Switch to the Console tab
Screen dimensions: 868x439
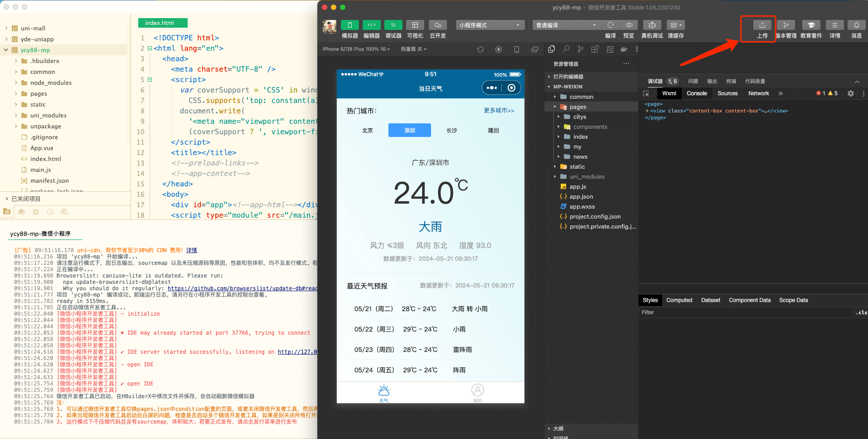[696, 93]
